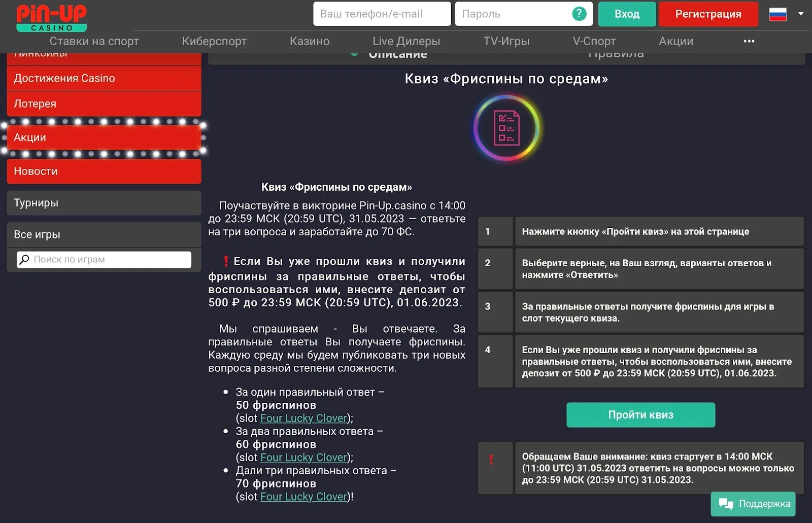Image resolution: width=812 pixels, height=523 pixels.
Task: Click the Поддержка support button
Action: pos(753,504)
